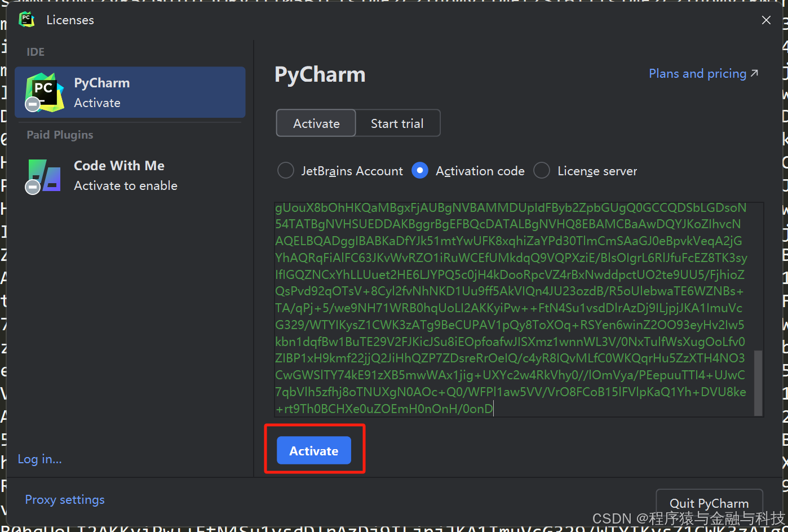Click the 'Activate to enable' text

pyautogui.click(x=126, y=186)
